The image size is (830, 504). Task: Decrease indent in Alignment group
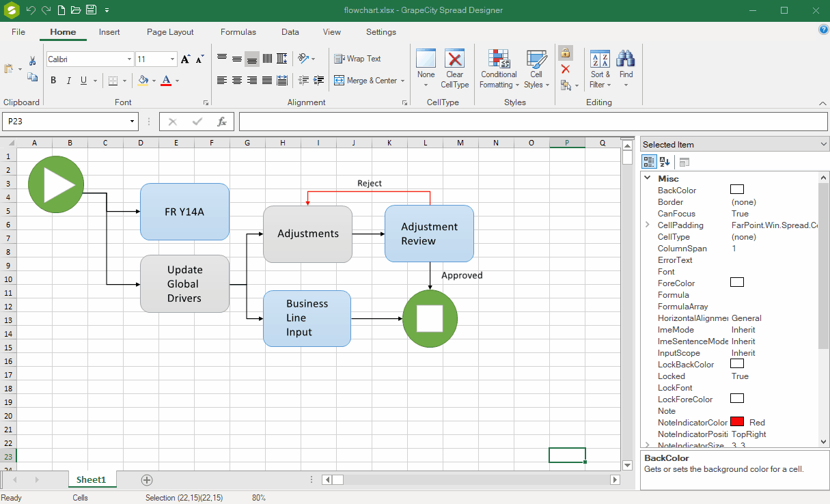(x=303, y=81)
